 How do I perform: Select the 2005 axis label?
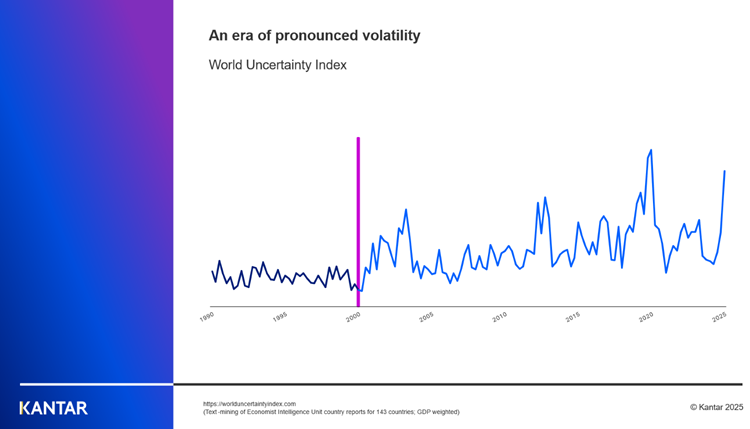427,316
